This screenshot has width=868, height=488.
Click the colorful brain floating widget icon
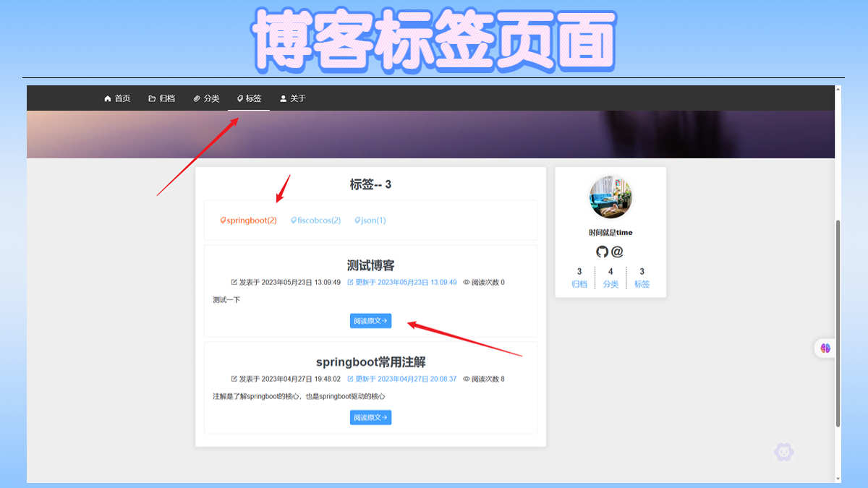[825, 348]
